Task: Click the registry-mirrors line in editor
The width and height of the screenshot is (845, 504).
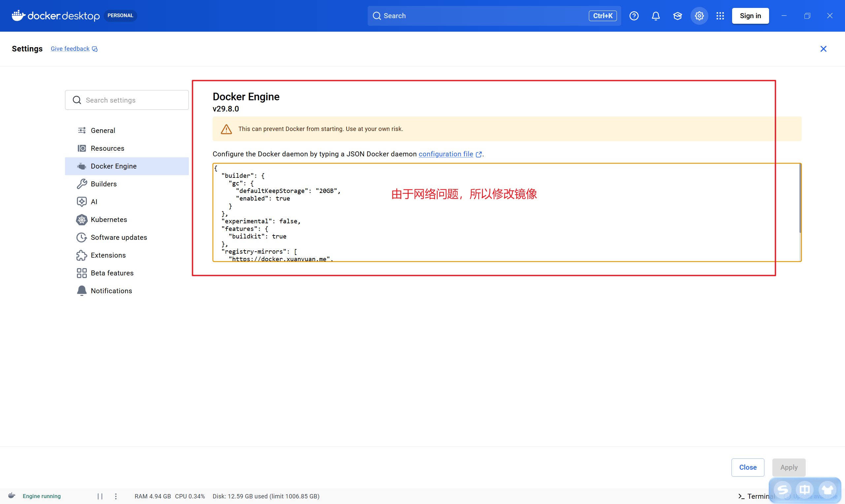Action: 259,251
